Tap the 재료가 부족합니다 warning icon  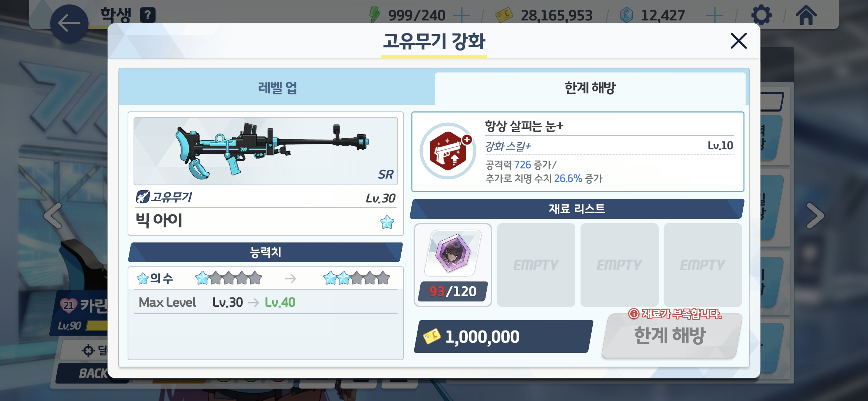coord(634,314)
